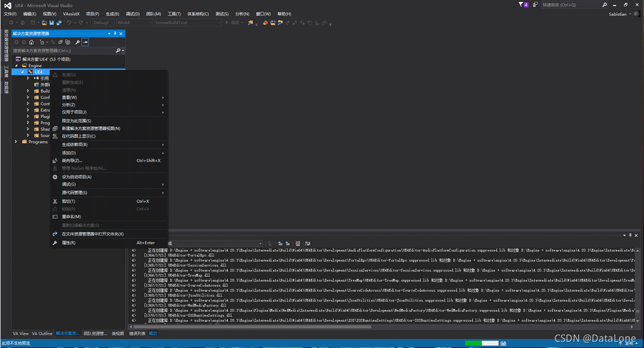Click the Save icon in the main toolbar

[x=51, y=22]
